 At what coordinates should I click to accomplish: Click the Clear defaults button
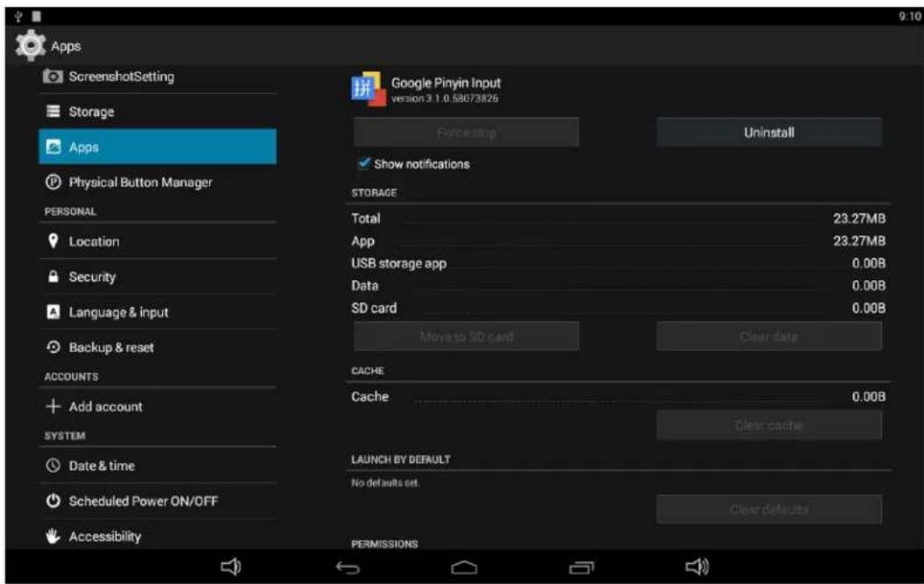coord(769,509)
